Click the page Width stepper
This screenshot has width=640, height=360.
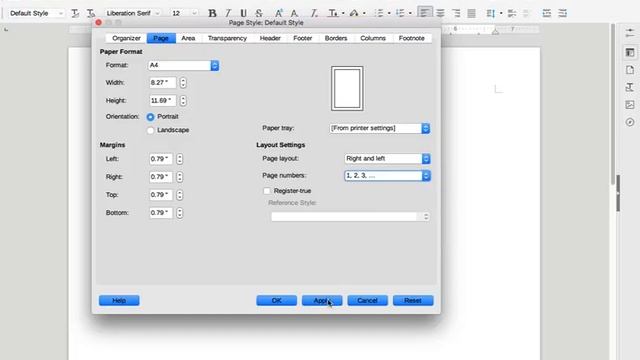pos(183,83)
